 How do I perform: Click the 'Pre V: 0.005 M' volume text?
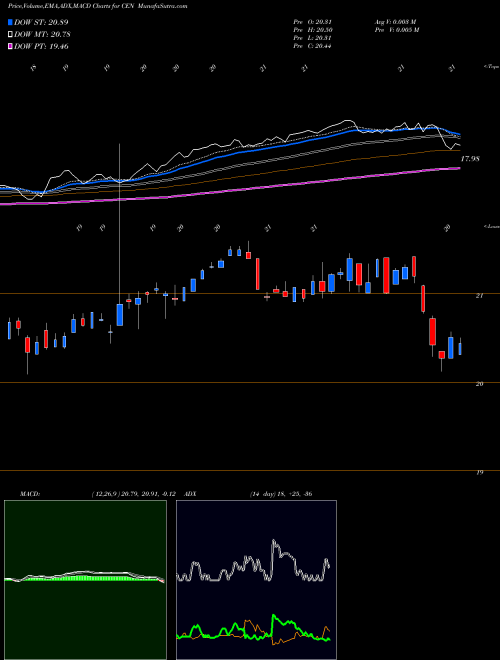(x=397, y=30)
